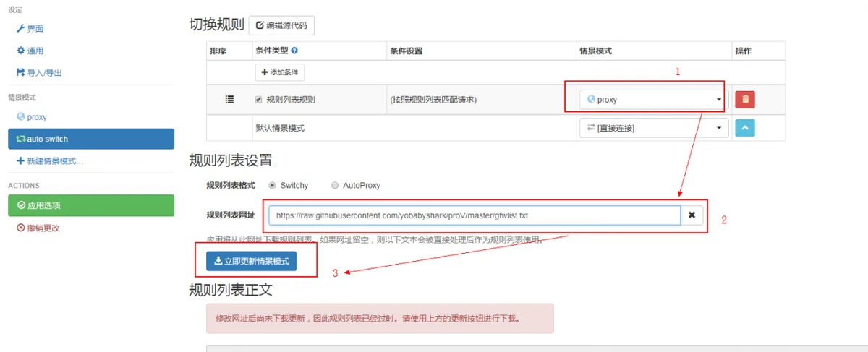Open 导入/导出 in sidebar
This screenshot has height=352, width=868.
click(39, 72)
